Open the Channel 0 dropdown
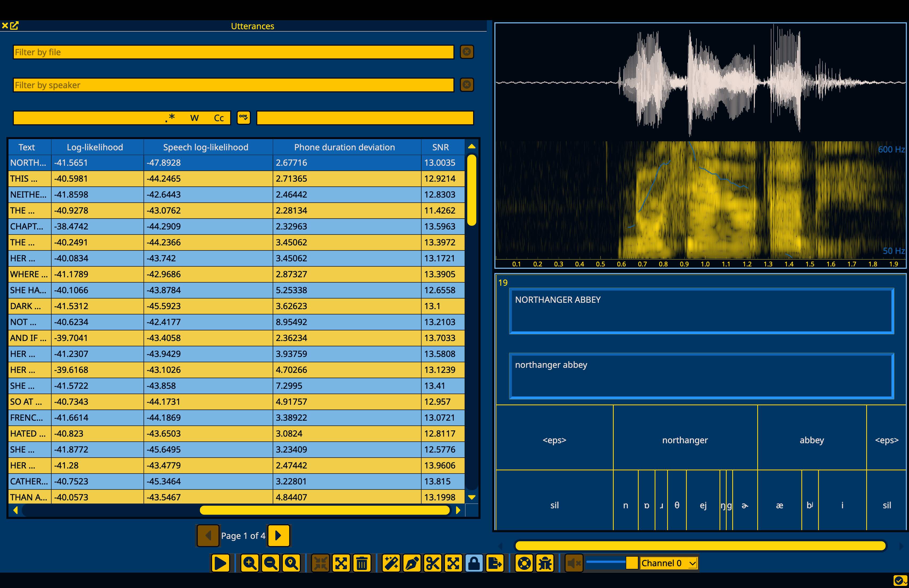The width and height of the screenshot is (909, 588). pyautogui.click(x=669, y=563)
